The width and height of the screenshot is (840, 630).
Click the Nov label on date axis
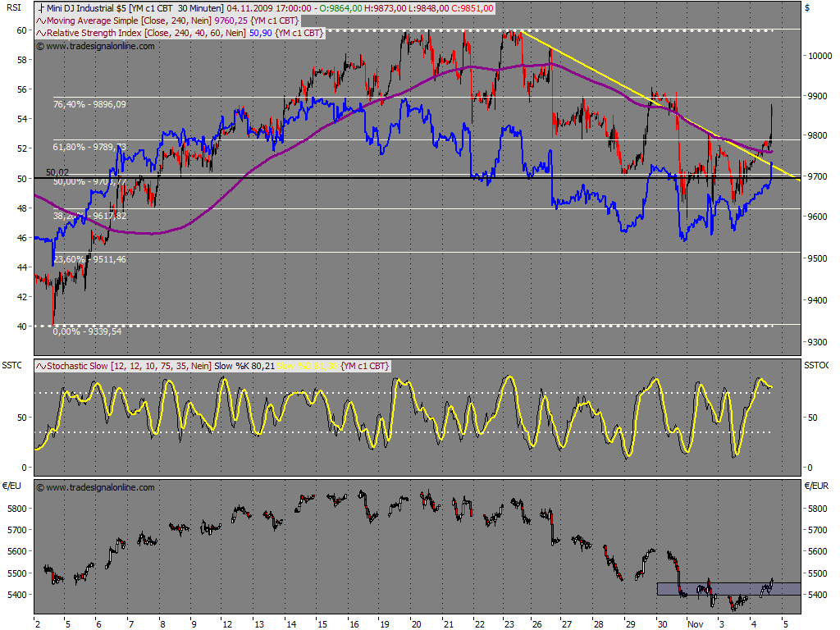696,624
